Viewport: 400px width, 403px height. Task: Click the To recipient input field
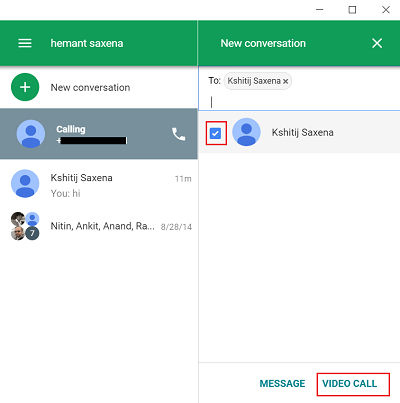299,102
